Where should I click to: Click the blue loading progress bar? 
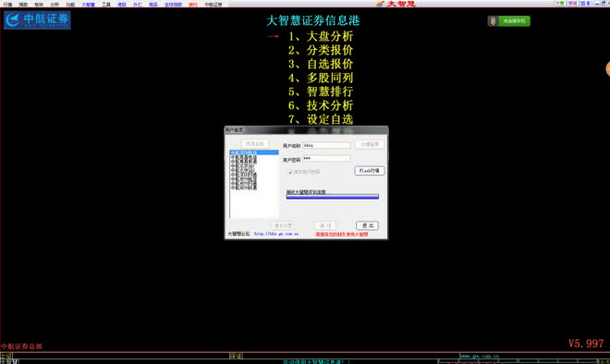332,197
